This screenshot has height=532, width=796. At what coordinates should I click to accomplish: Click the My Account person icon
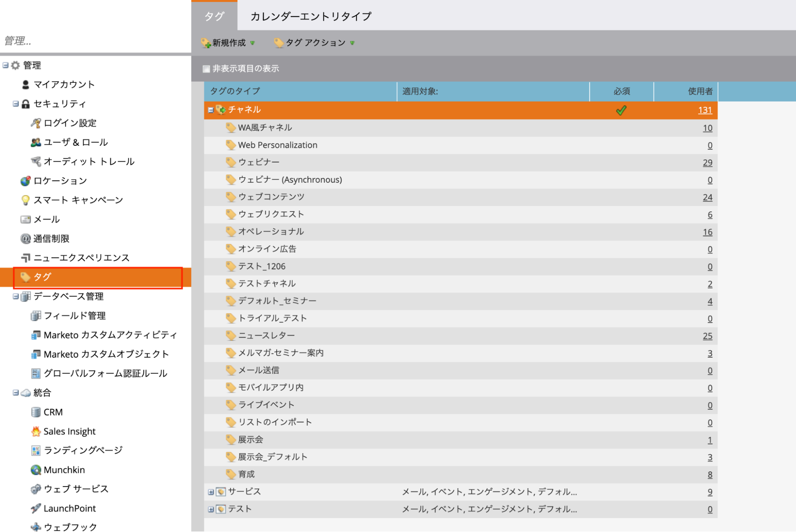(25, 84)
